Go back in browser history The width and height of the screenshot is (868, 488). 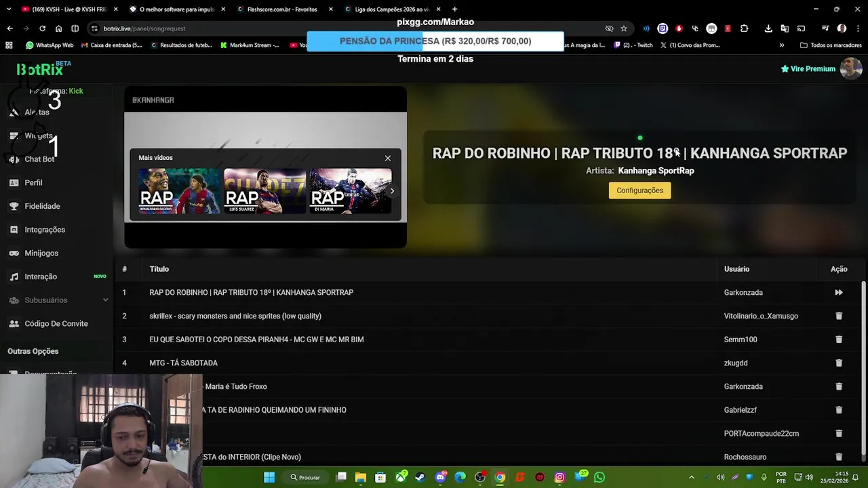pyautogui.click(x=9, y=28)
